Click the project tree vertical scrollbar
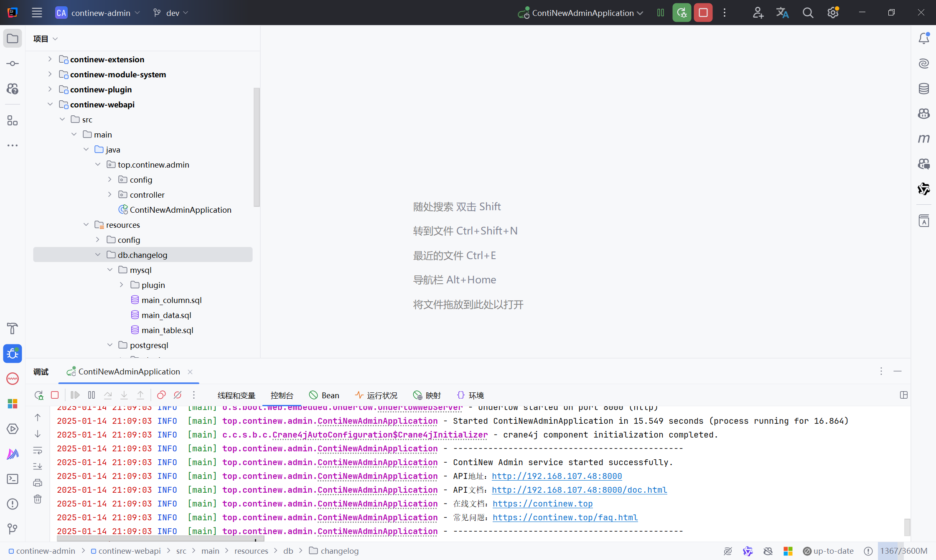This screenshot has height=560, width=936. (x=257, y=147)
